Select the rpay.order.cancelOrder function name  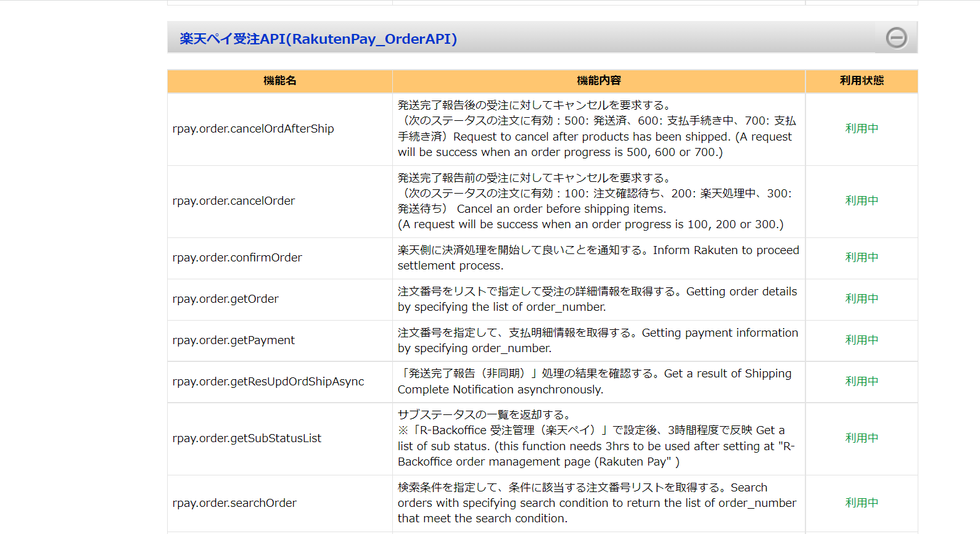[234, 201]
